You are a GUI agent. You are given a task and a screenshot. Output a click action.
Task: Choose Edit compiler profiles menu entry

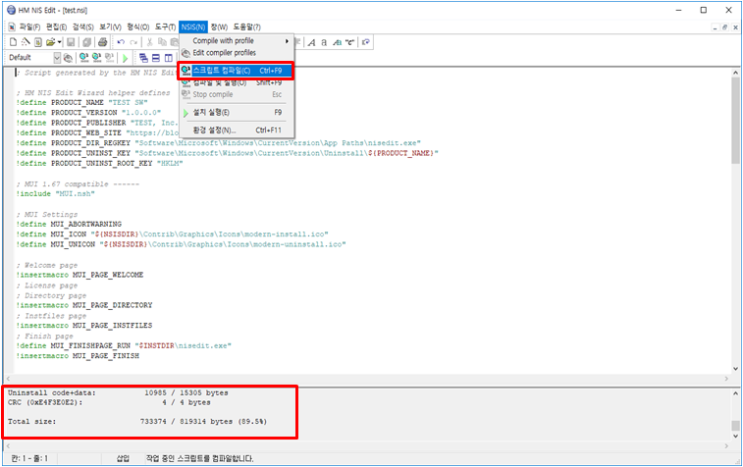click(x=236, y=53)
